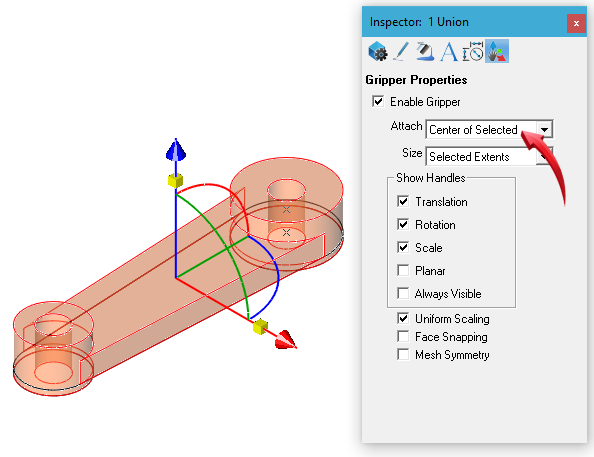Select the gripper properties hand tab
This screenshot has width=594, height=457.
coord(497,51)
